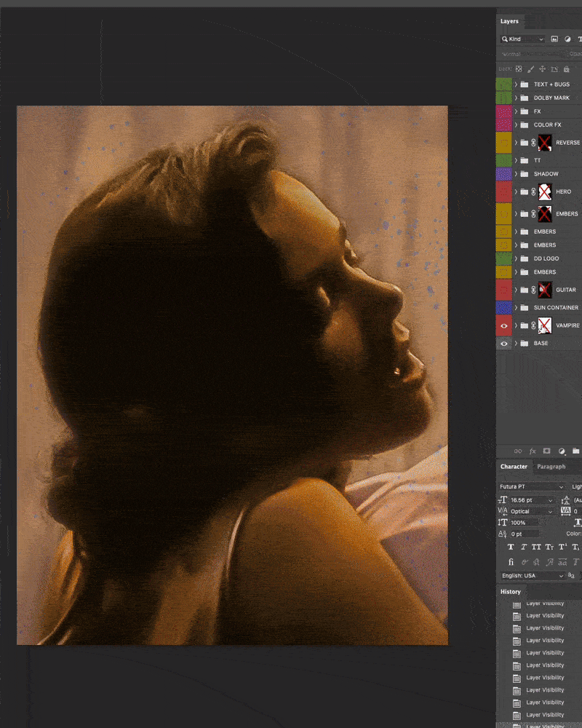
Task: Expand the TT group chevron
Action: click(x=516, y=161)
